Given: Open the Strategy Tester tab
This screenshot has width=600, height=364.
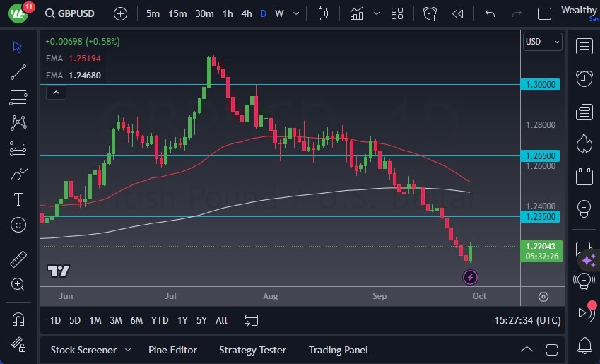Looking at the screenshot, I should click(x=252, y=350).
